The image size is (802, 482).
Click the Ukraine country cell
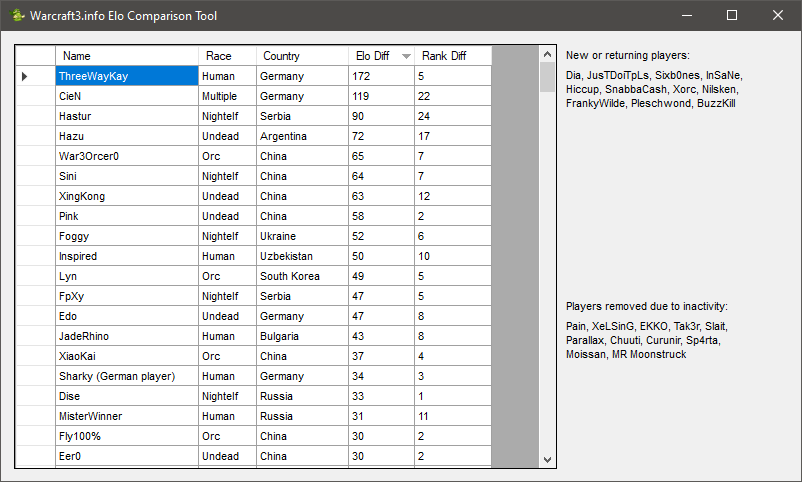point(302,236)
